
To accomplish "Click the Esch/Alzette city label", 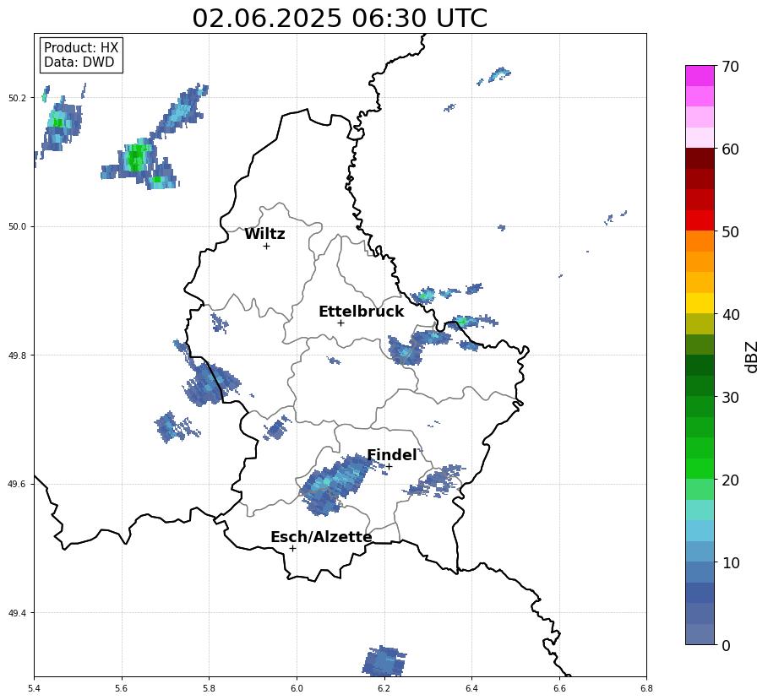I will point(321,537).
